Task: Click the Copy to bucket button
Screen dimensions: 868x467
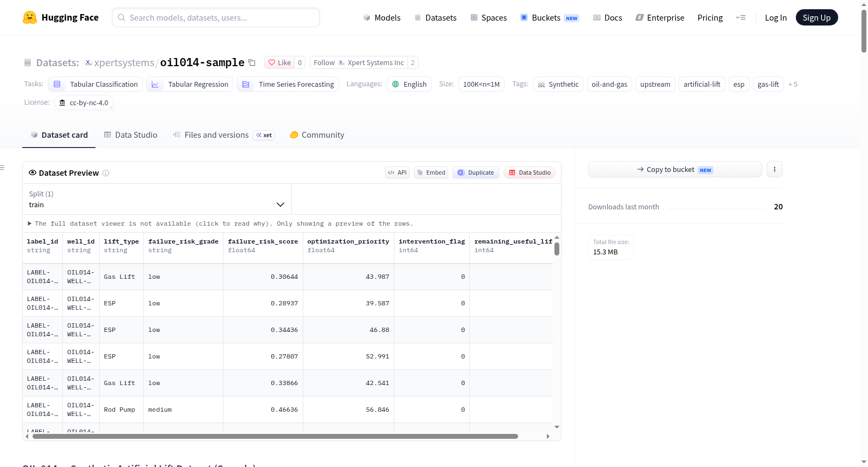Action: 675,169
